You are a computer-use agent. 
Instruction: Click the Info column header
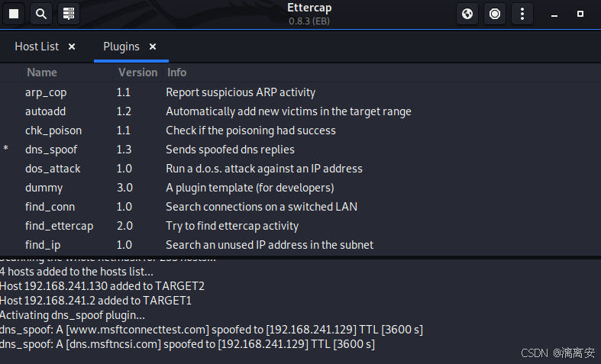point(382,72)
